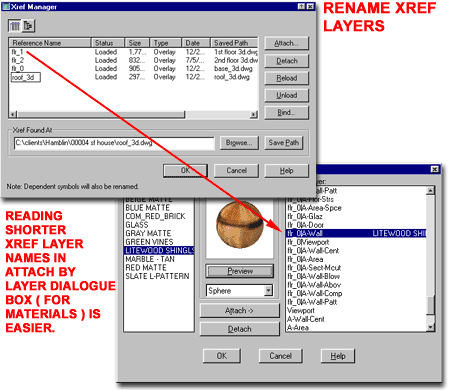Sort by Status column header
The height and width of the screenshot is (390, 450).
point(108,43)
